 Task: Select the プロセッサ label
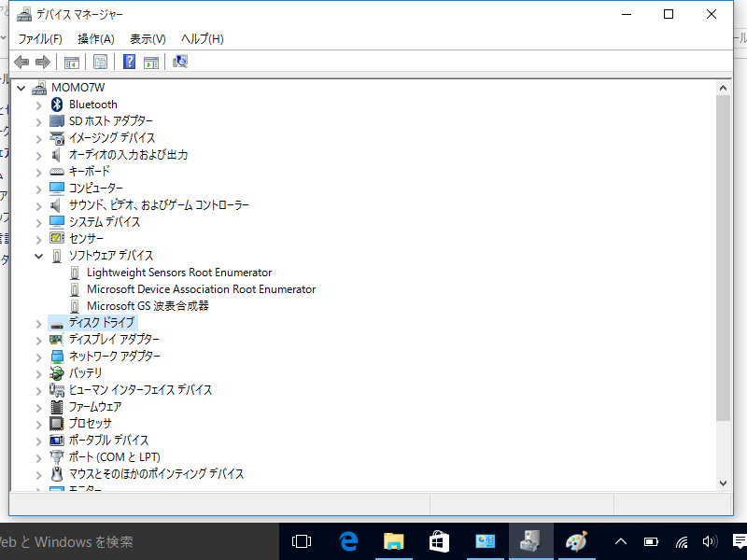coord(90,424)
